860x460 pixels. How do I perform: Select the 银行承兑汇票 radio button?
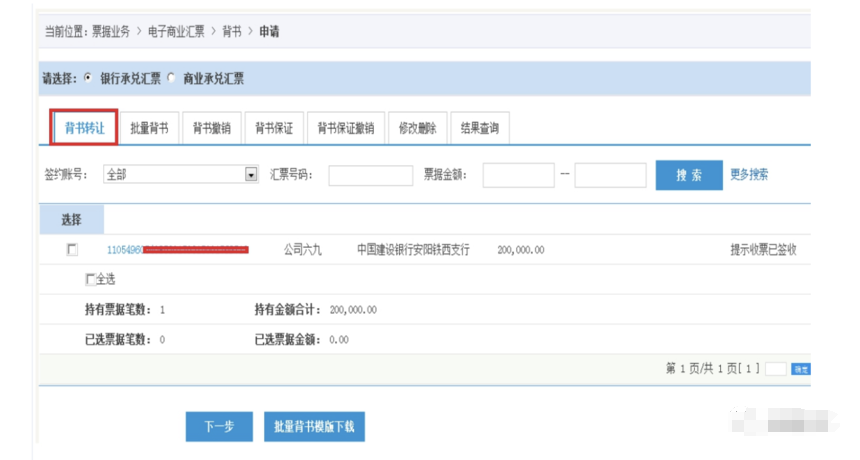click(x=89, y=78)
